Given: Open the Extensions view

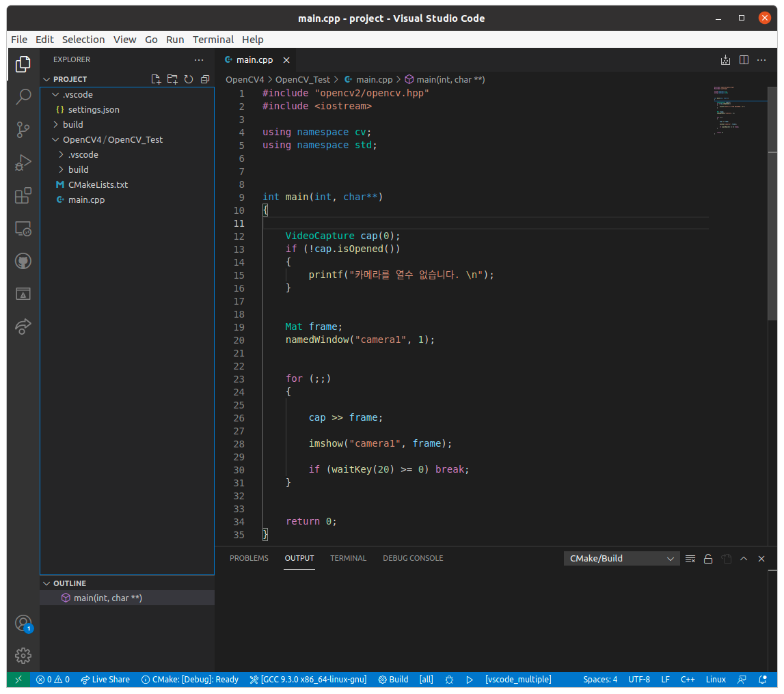Looking at the screenshot, I should [x=23, y=195].
